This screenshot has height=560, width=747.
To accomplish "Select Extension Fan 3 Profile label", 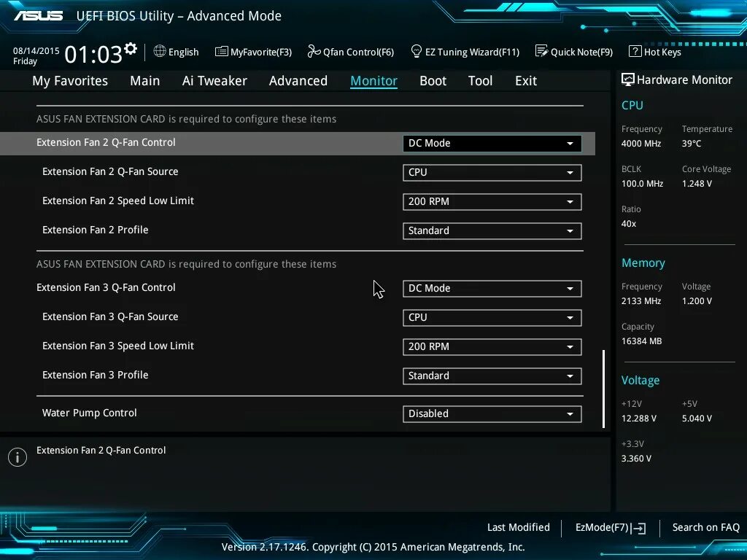I will (x=96, y=375).
